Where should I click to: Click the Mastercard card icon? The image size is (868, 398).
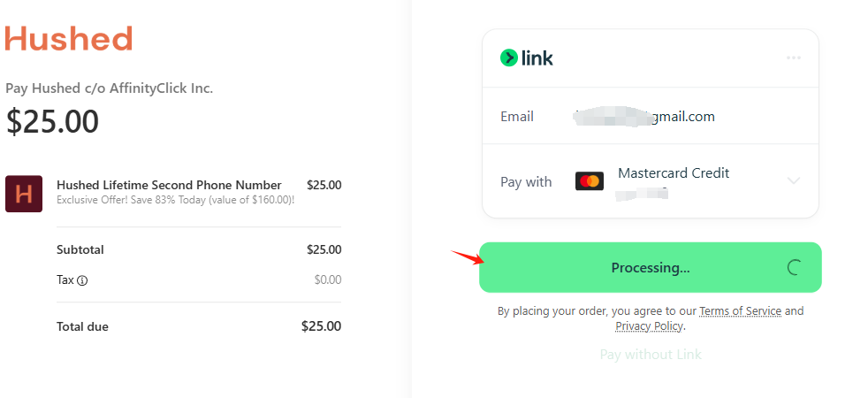point(589,181)
